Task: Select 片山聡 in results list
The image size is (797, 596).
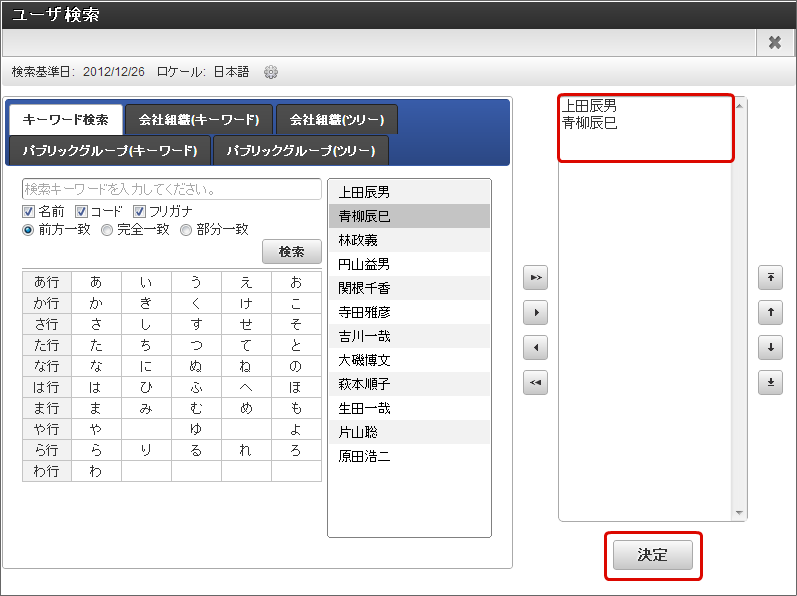Action: tap(409, 432)
